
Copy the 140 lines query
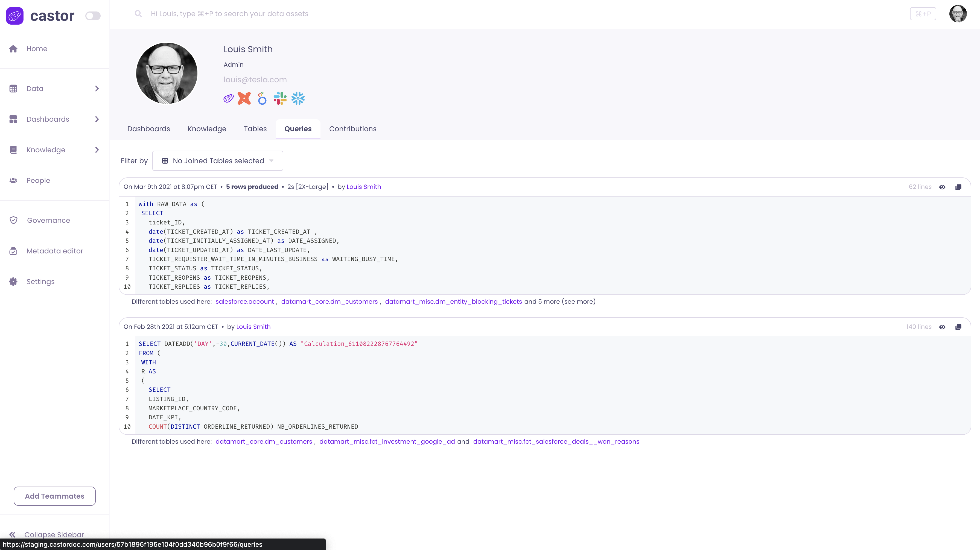(958, 327)
